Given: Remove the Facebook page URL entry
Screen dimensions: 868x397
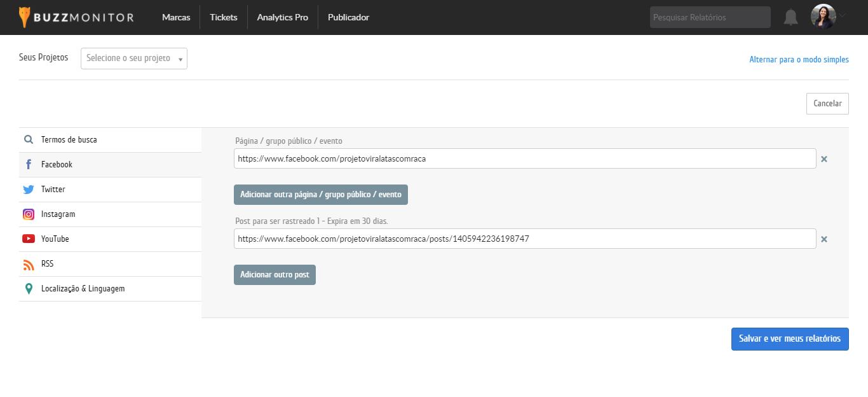Looking at the screenshot, I should coord(824,159).
